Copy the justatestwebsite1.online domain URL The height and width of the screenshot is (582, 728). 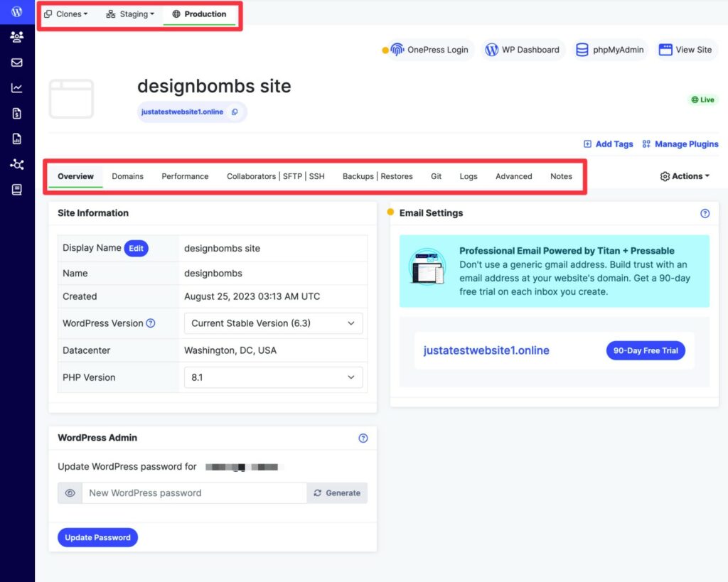pyautogui.click(x=235, y=112)
